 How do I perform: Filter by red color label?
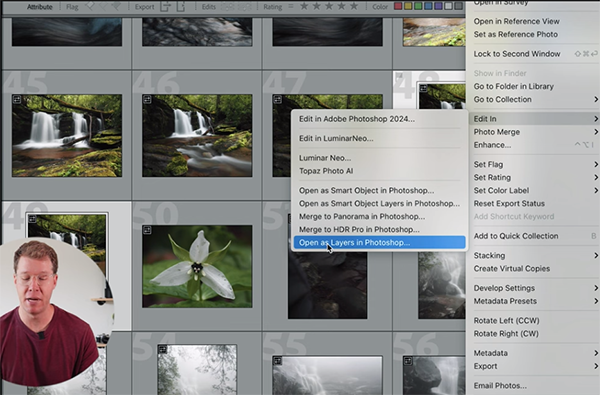398,7
